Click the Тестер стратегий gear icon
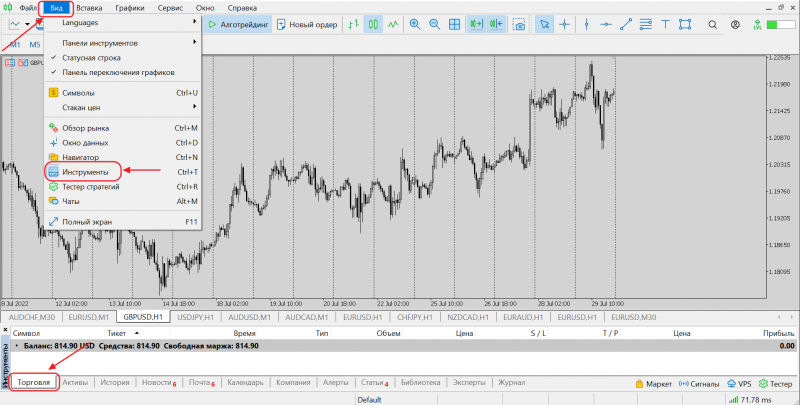Image resolution: width=800 pixels, height=405 pixels. point(53,187)
